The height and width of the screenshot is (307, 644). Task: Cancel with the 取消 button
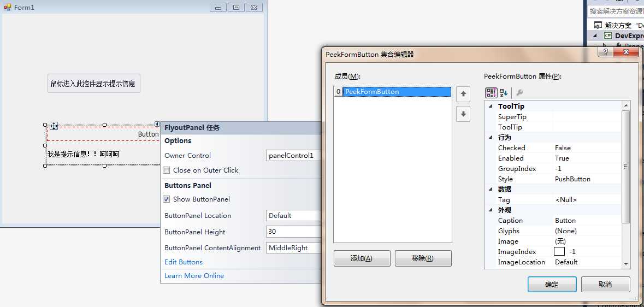click(606, 285)
